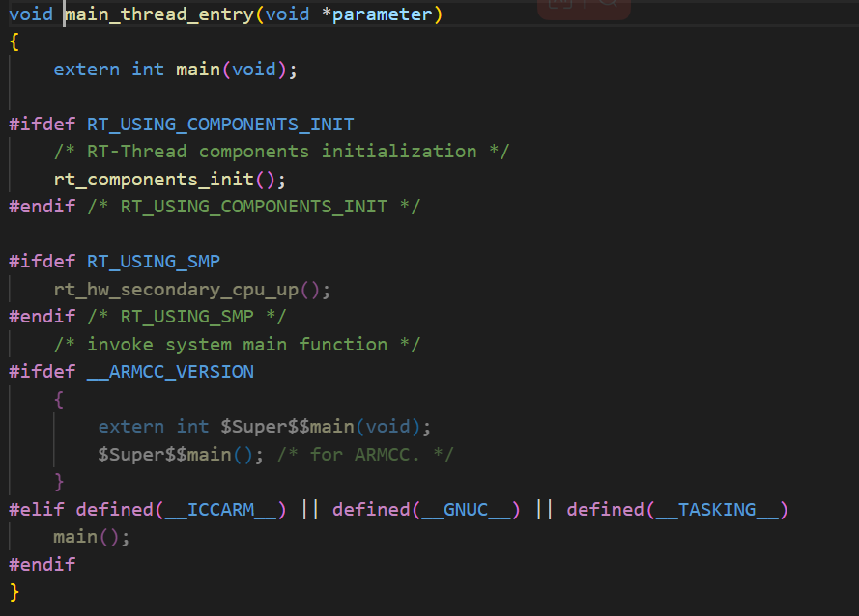Screen dimensions: 859x616
Task: Click the dimmed opening brace under __ARMCC_VERSION
Action: pos(59,400)
